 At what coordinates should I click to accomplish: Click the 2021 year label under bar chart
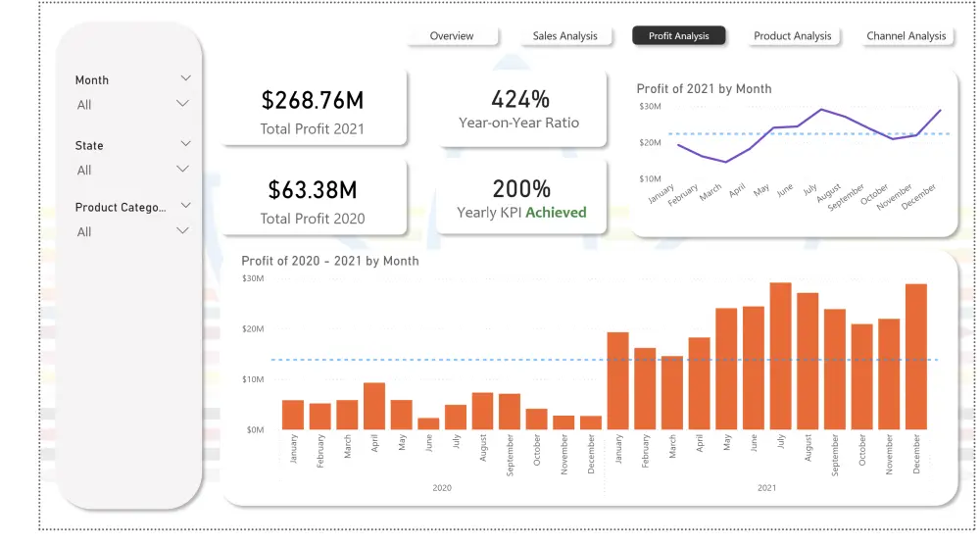[x=767, y=487]
